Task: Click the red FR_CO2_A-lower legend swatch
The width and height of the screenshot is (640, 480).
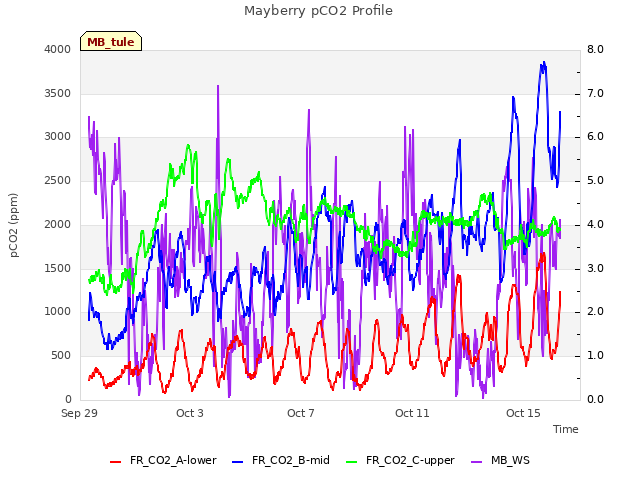Action: tap(116, 462)
